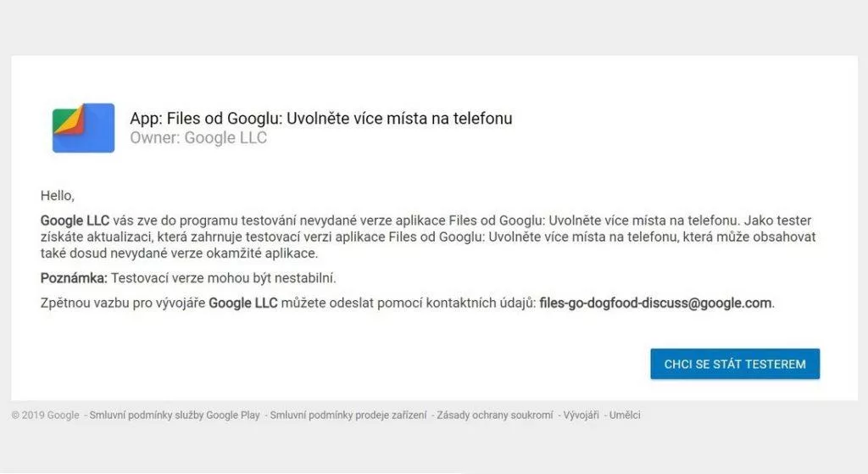
Task: Click bold Google LLC before 'vás zve'
Action: [x=75, y=220]
